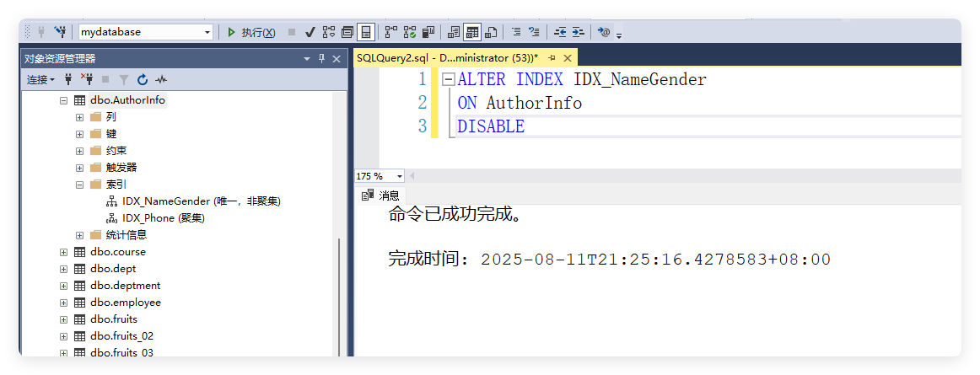Click Display Estimated Execution Plan icon
The height and width of the screenshot is (375, 980).
329,32
